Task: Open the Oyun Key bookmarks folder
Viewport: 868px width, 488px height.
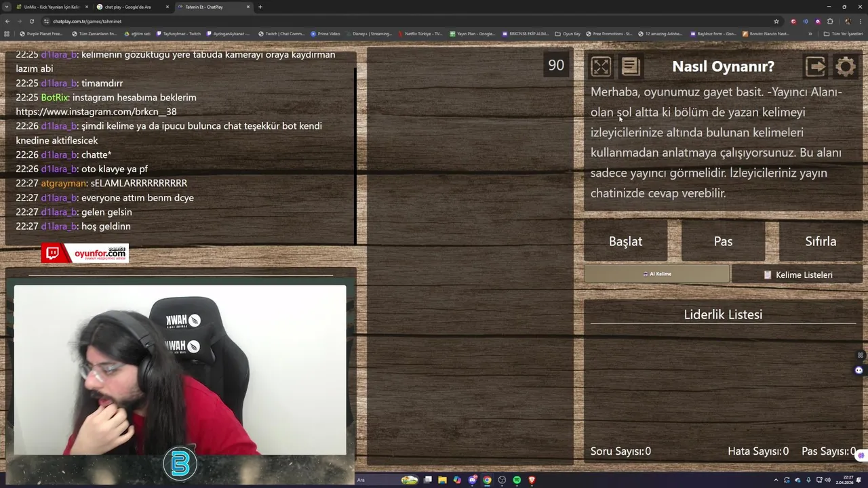Action: (568, 33)
